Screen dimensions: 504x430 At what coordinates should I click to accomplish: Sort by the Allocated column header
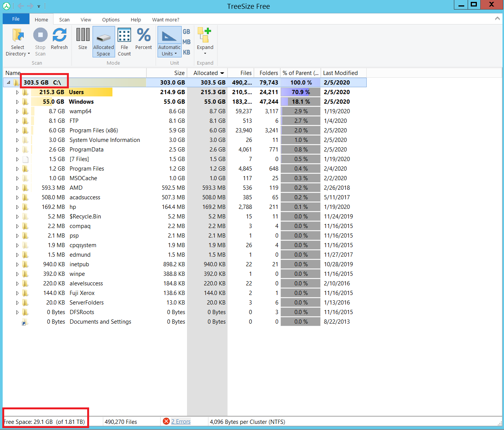click(x=207, y=73)
